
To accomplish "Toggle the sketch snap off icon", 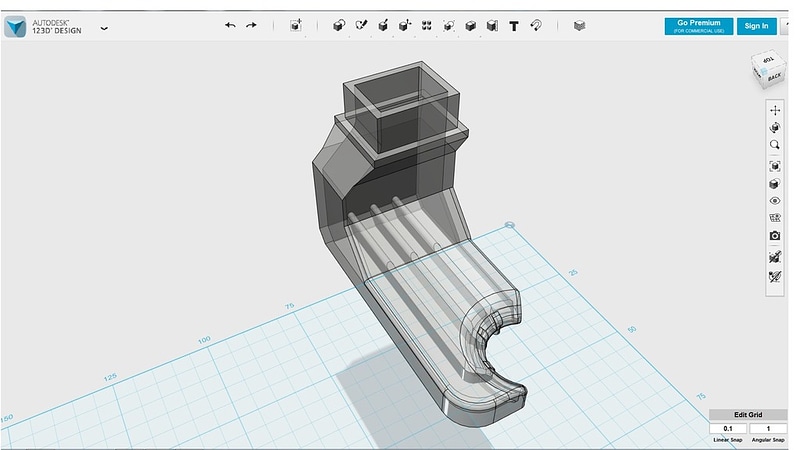I will pyautogui.click(x=775, y=257).
